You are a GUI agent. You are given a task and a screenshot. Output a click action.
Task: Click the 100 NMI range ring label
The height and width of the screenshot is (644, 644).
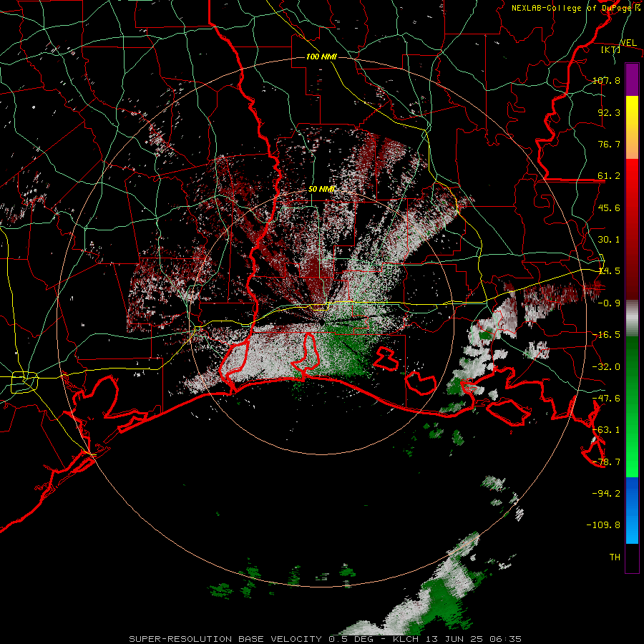321,57
